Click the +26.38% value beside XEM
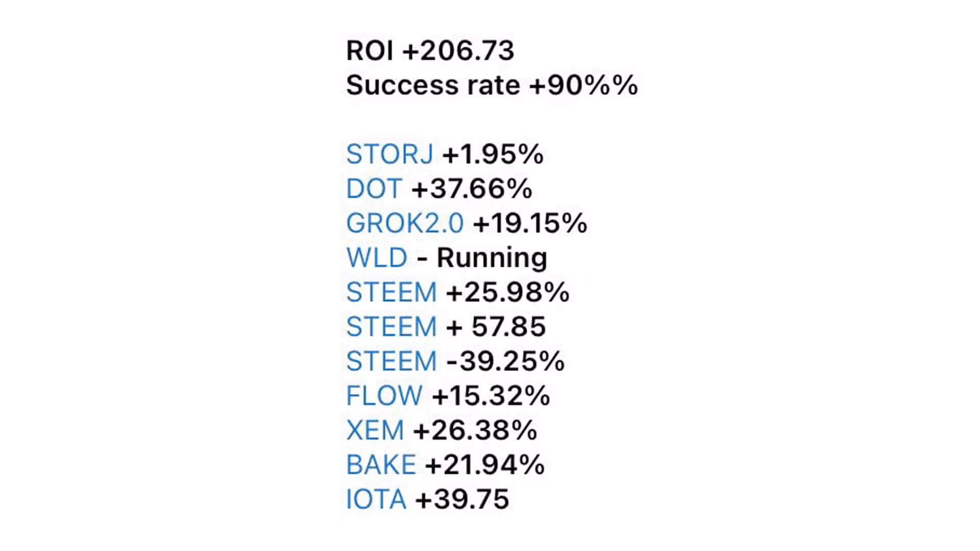This screenshot has height=551, width=980. [475, 430]
